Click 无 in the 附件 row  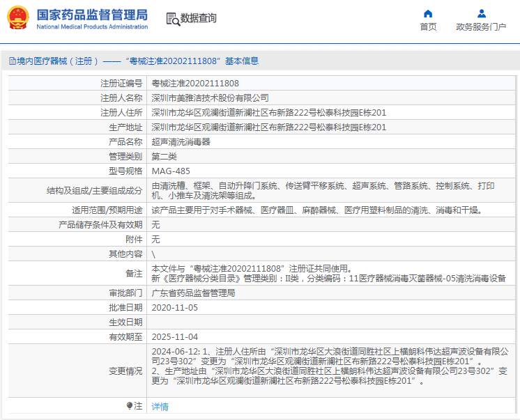tap(155, 240)
